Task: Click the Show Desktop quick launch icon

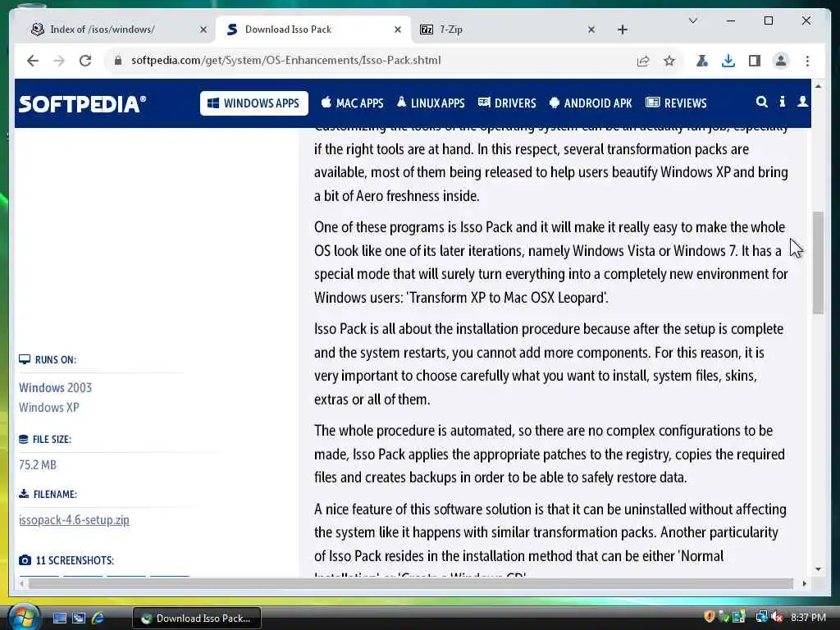Action: click(60, 619)
